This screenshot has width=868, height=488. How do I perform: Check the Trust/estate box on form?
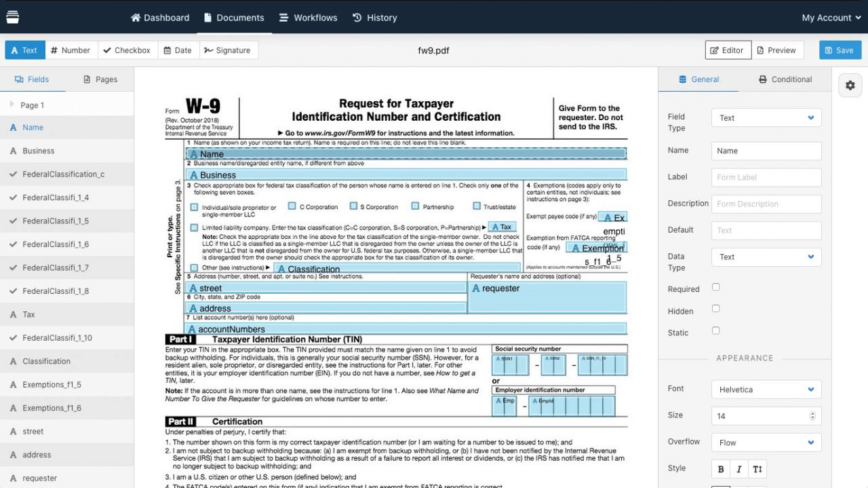click(477, 206)
